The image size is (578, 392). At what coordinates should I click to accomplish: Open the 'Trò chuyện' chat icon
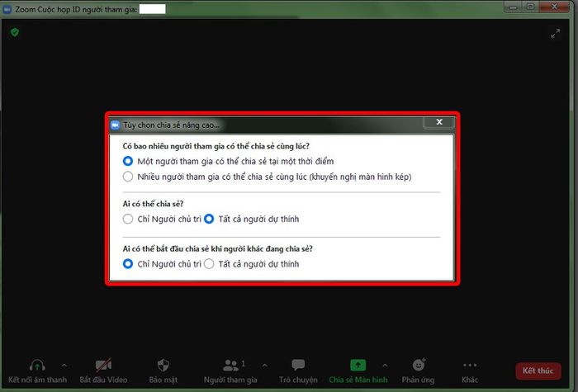(298, 365)
